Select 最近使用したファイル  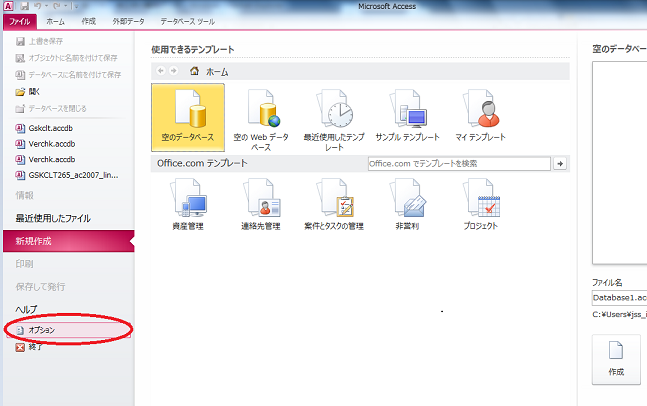(53, 218)
